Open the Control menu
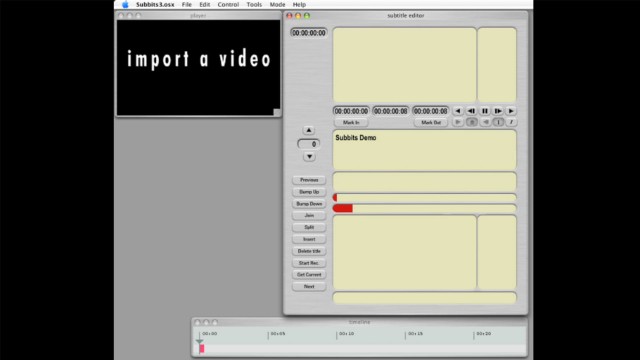This screenshot has width=640, height=360. tap(228, 4)
